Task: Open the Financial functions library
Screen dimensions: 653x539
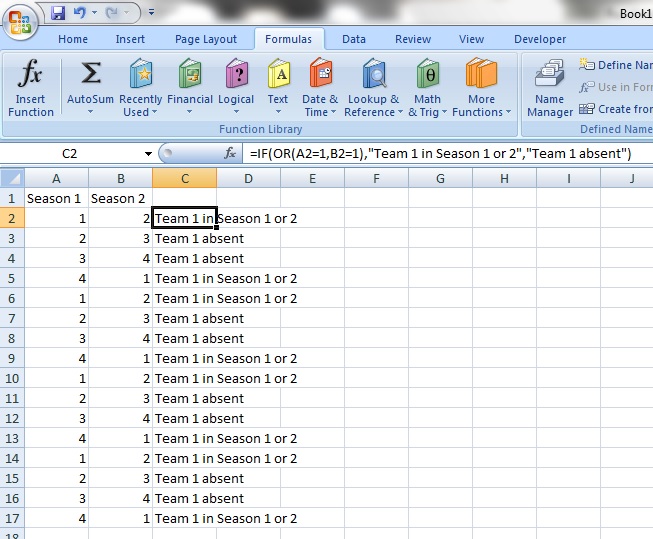Action: 189,88
